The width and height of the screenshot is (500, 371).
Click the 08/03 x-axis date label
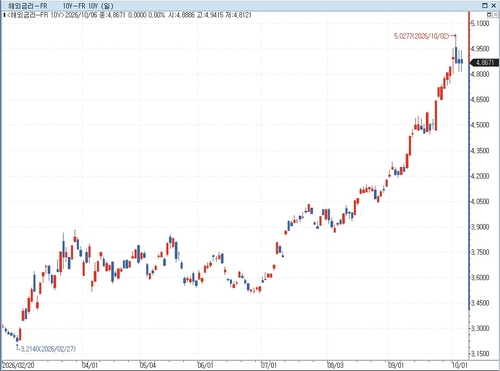click(x=335, y=365)
